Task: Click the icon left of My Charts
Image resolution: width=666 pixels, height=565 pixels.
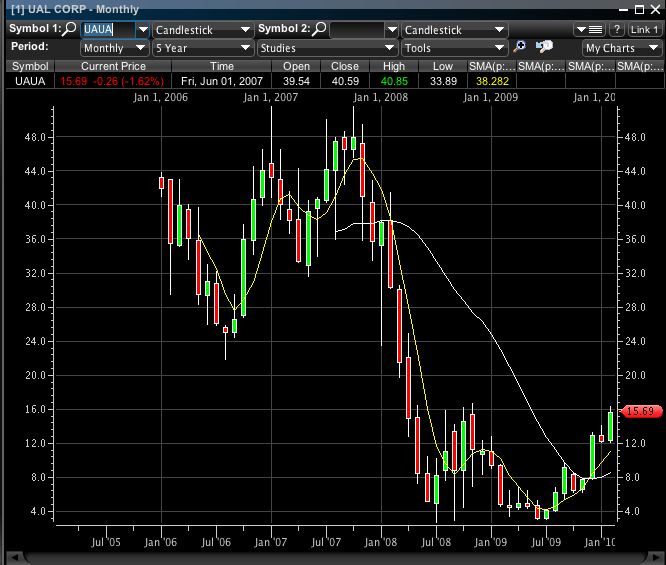Action: [x=545, y=47]
